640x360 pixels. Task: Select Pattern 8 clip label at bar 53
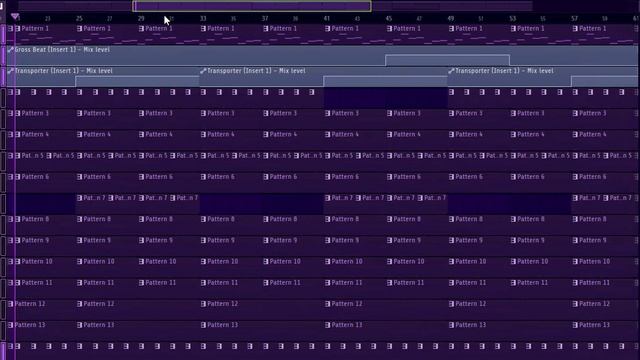(x=531, y=219)
